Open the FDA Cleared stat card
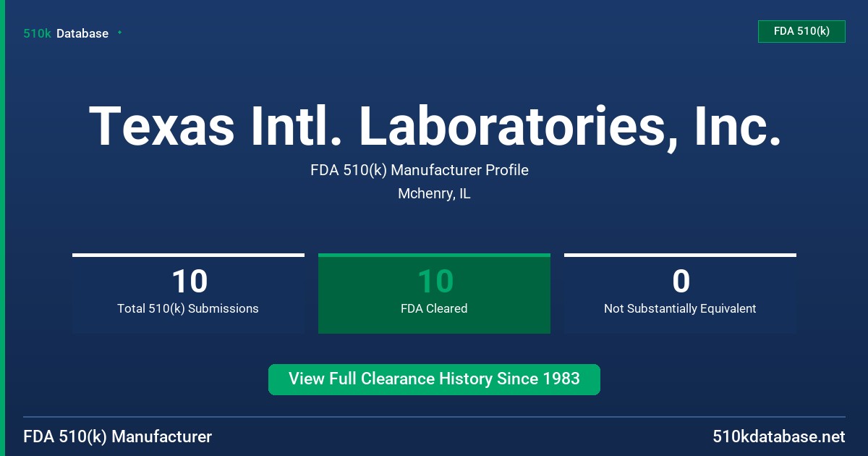This screenshot has width=868, height=456. click(434, 293)
